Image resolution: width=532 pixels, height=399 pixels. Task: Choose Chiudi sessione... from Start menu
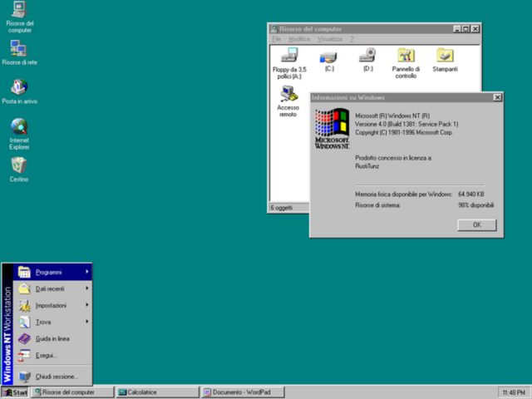[x=52, y=377]
